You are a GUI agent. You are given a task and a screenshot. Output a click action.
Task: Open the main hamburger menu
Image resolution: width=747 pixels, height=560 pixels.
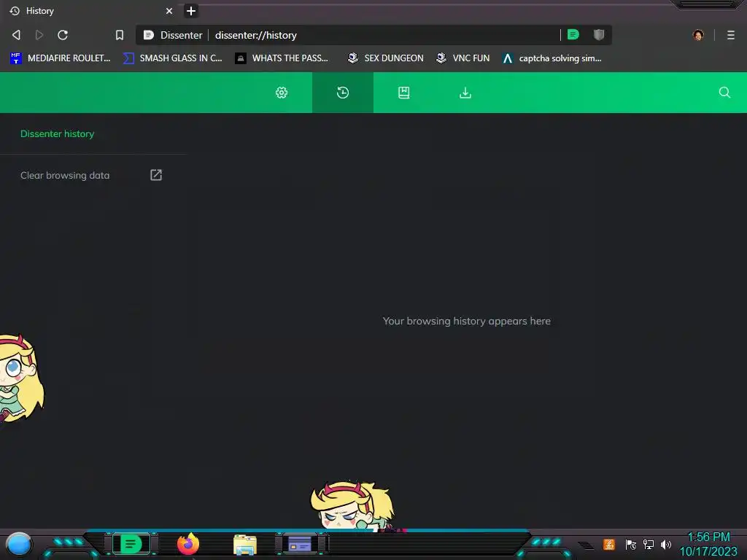click(x=731, y=35)
